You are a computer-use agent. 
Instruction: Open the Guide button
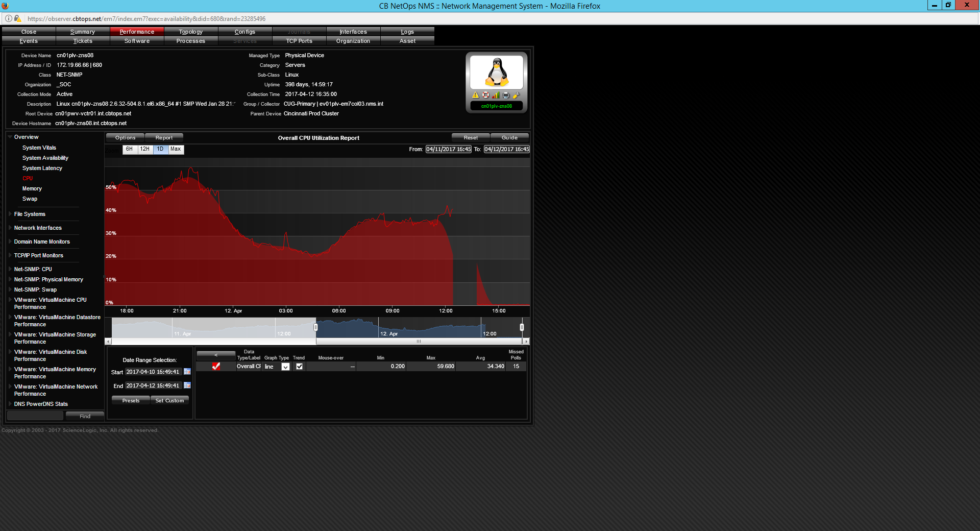(509, 138)
